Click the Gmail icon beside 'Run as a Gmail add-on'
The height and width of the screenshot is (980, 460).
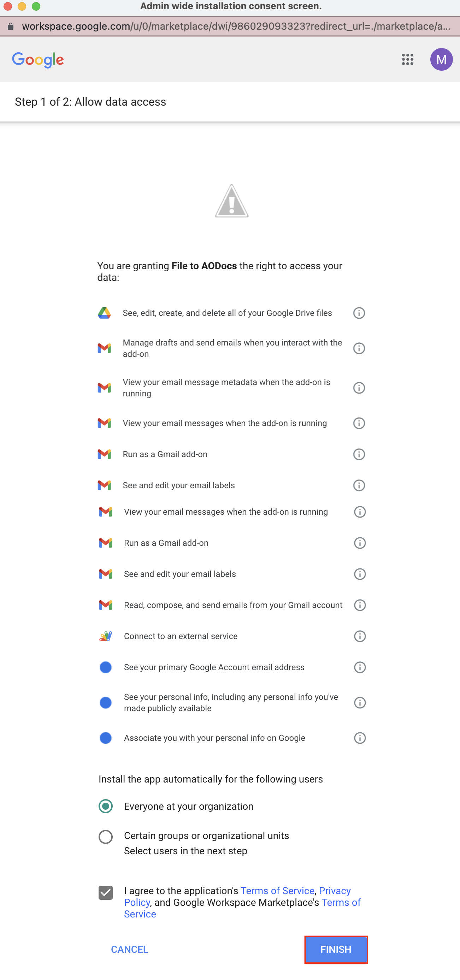105,454
